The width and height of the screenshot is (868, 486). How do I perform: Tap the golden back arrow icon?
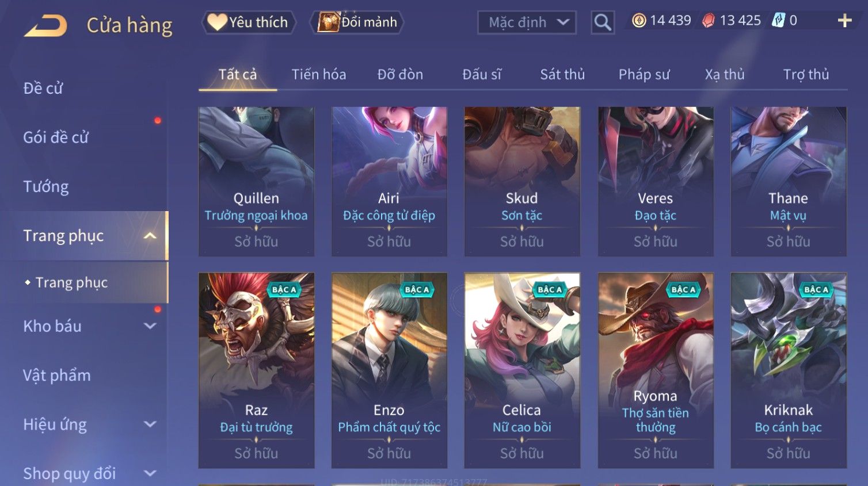coord(45,25)
